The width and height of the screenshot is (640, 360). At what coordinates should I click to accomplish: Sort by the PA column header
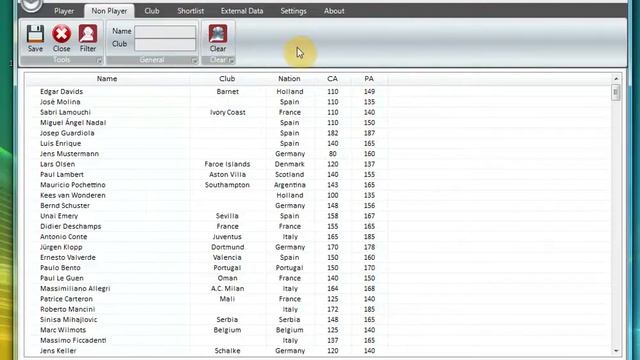[369, 79]
